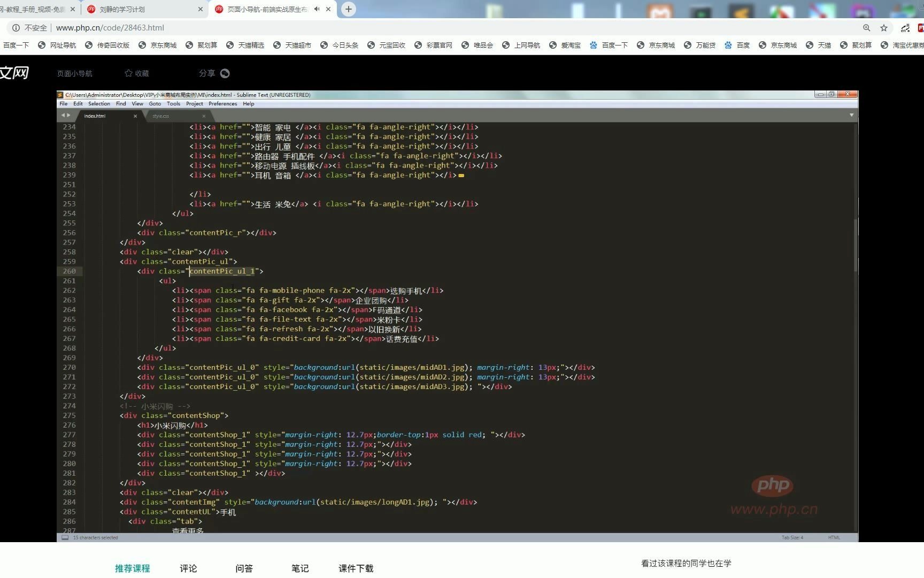
Task: Open Sublime's File menu
Action: point(64,104)
